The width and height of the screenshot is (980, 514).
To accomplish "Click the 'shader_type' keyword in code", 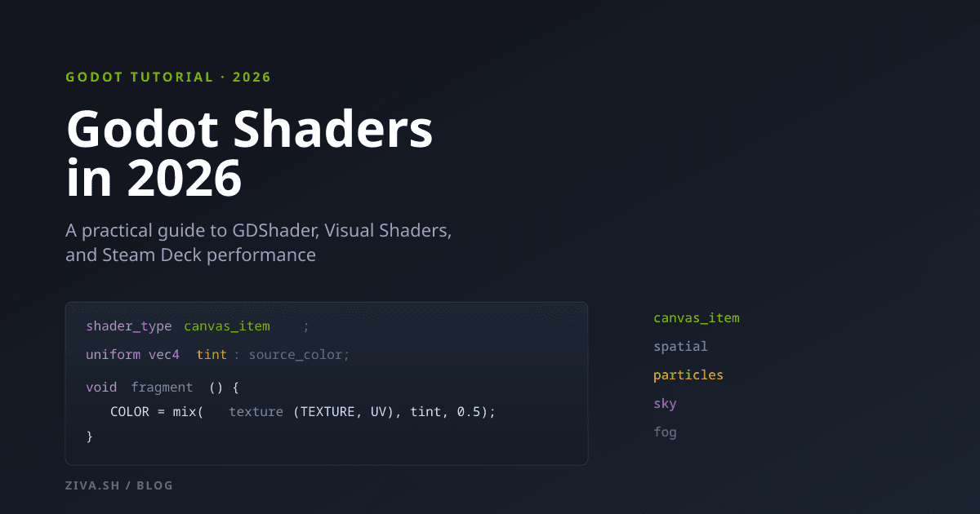I will coord(129,326).
